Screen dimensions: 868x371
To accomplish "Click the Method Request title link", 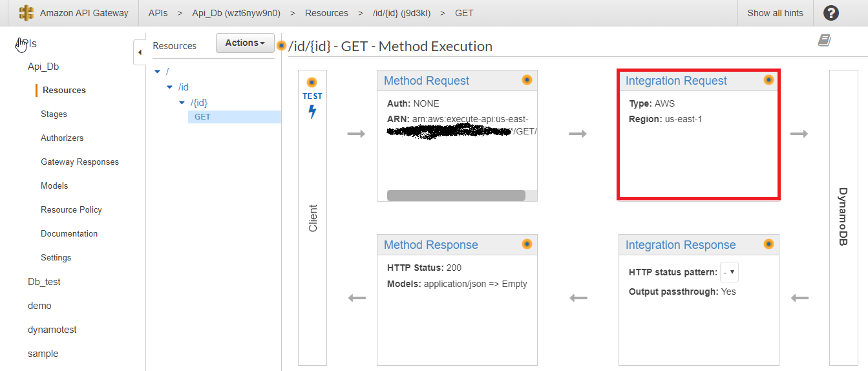I will 427,81.
